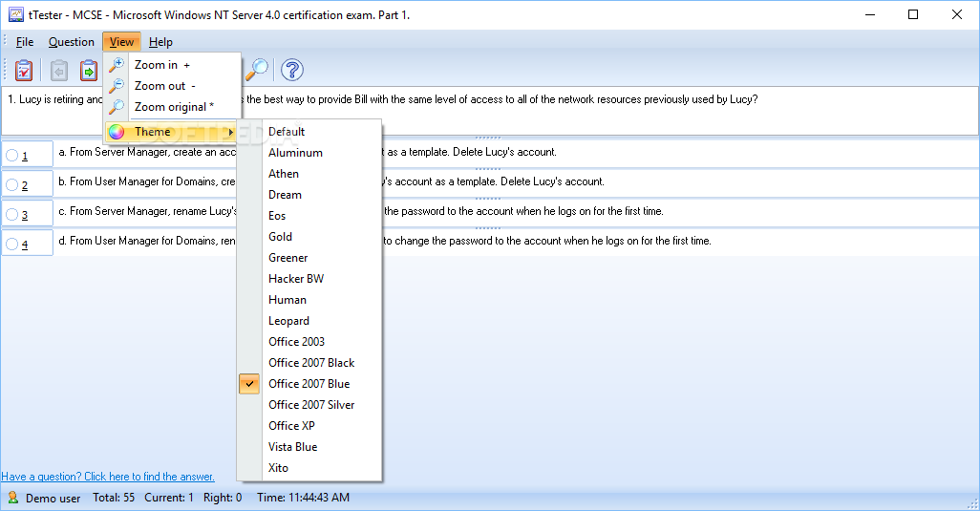Screen dimensions: 980x511
Task: Open the File menu
Action: coord(25,42)
